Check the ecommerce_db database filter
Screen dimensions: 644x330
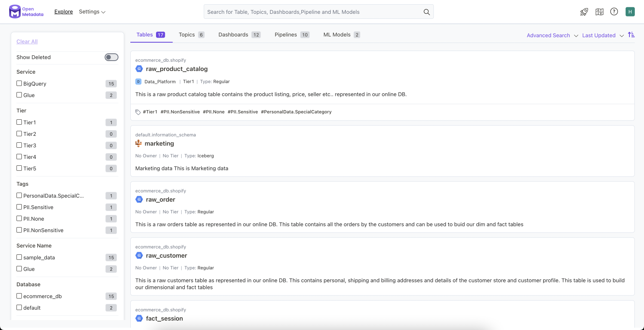point(19,296)
